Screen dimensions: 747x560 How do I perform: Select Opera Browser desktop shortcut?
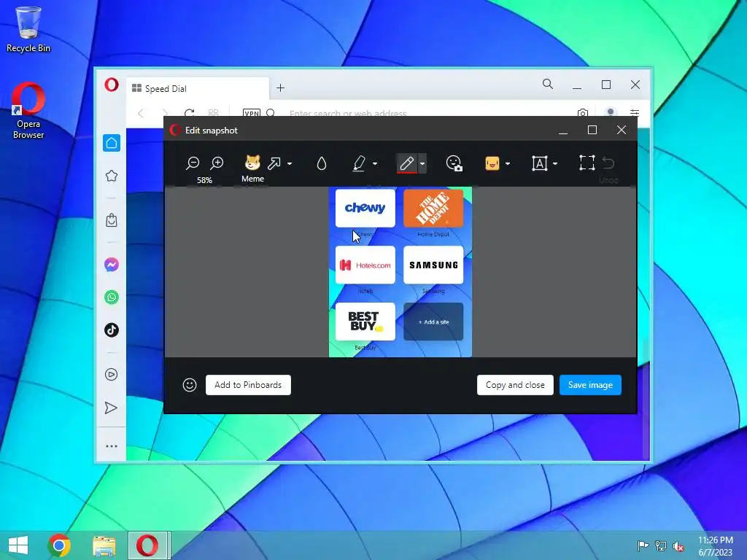(x=28, y=111)
